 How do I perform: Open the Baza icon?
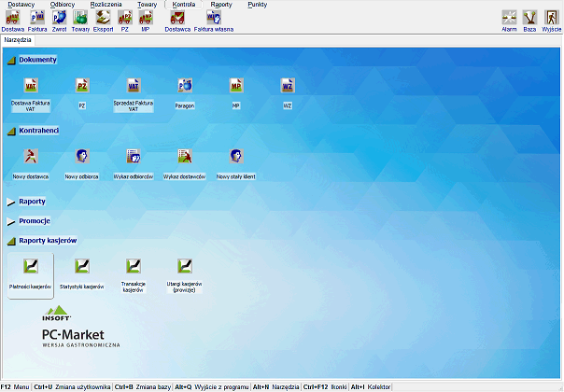click(529, 21)
